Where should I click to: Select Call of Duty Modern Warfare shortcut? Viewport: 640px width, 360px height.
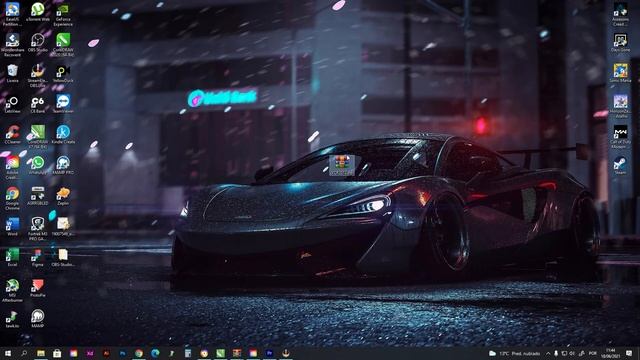(620, 136)
